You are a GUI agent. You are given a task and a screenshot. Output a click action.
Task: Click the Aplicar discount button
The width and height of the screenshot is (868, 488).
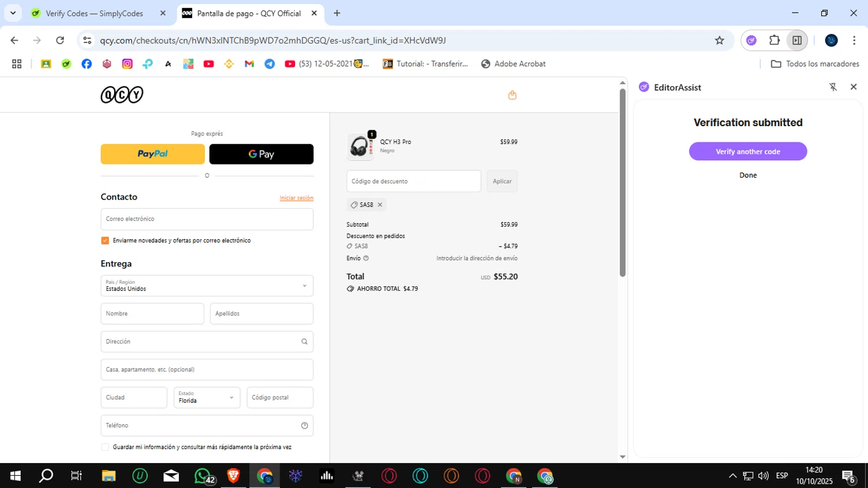(502, 181)
